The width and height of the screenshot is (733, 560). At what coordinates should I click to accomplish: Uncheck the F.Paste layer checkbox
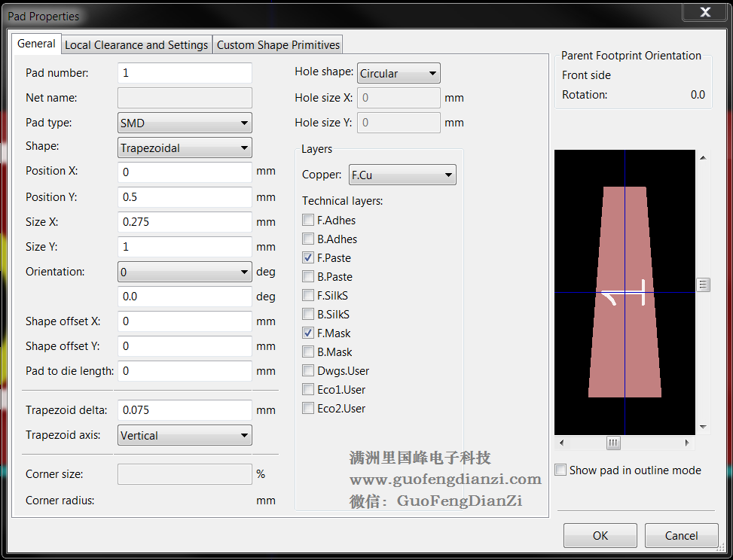click(308, 257)
